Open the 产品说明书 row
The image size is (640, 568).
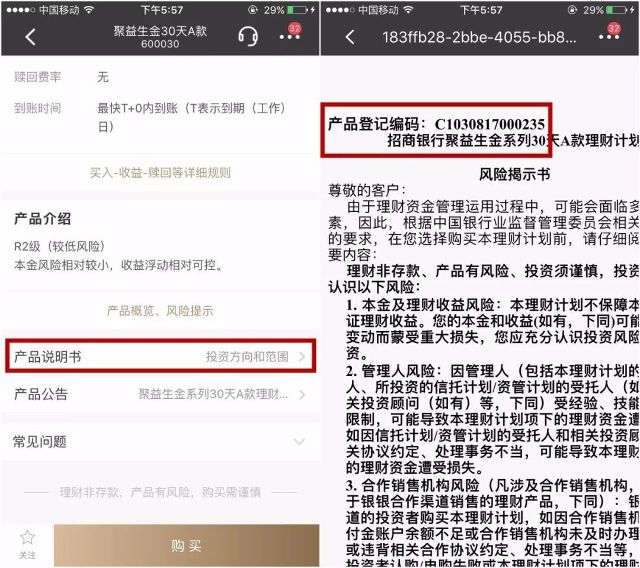[160, 356]
